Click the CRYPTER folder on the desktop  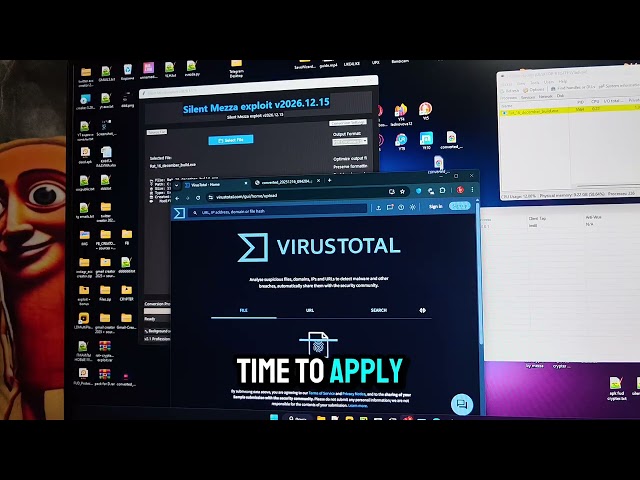pyautogui.click(x=127, y=293)
